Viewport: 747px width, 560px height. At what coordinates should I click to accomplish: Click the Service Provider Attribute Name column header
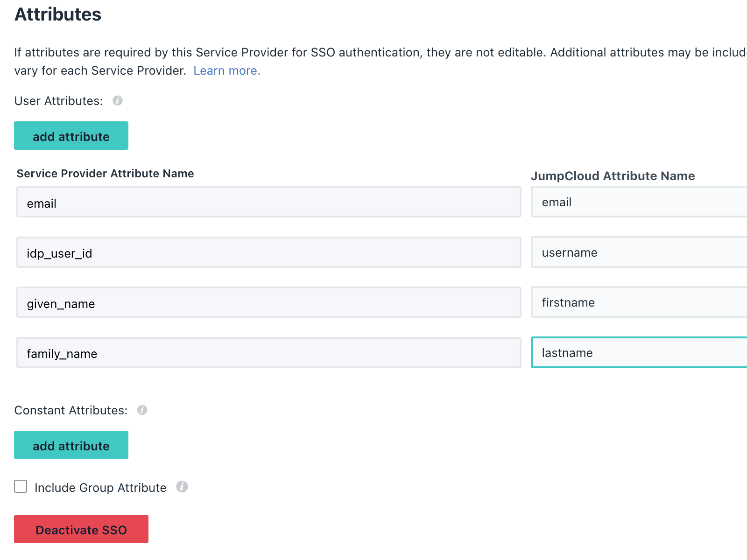click(x=106, y=174)
